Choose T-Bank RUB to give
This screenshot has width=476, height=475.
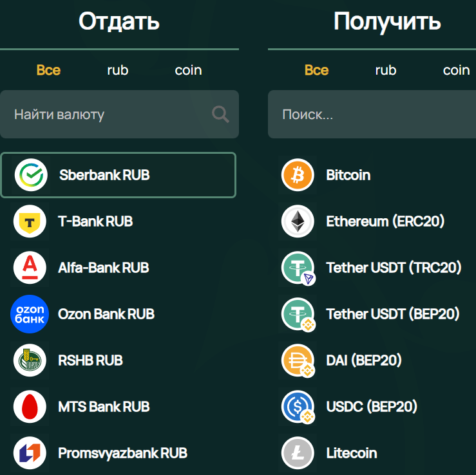[x=119, y=221]
